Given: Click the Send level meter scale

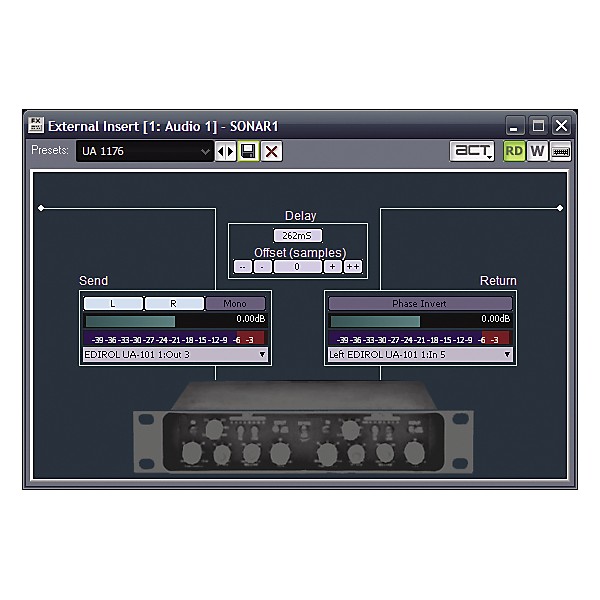Looking at the screenshot, I should point(174,339).
